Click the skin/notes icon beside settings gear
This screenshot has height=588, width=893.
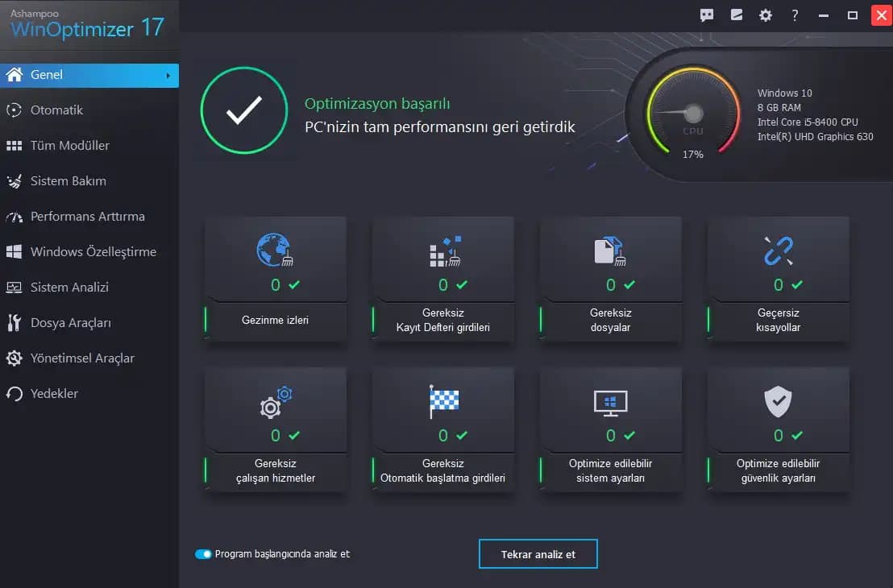[x=736, y=15]
